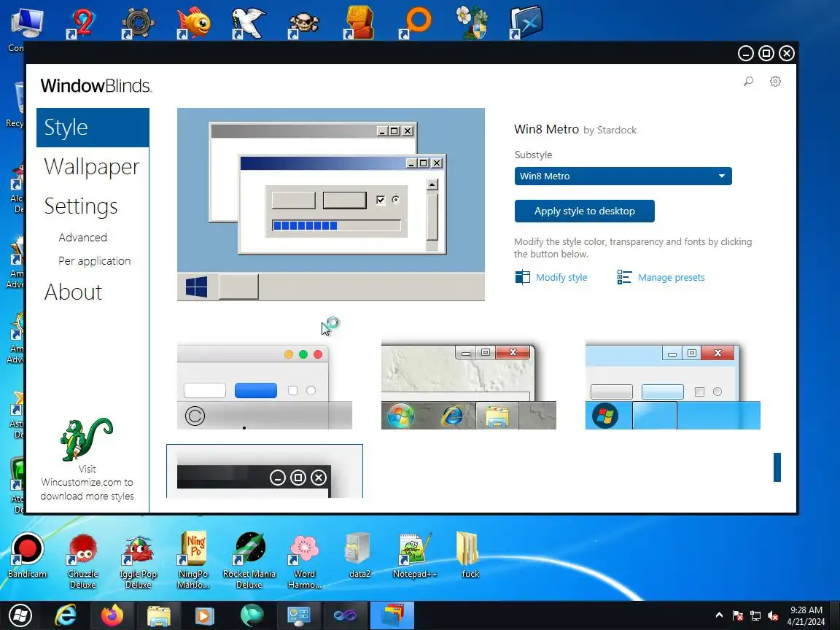Open the orange ring desktop shortcut
Image resolution: width=840 pixels, height=630 pixels.
click(415, 23)
